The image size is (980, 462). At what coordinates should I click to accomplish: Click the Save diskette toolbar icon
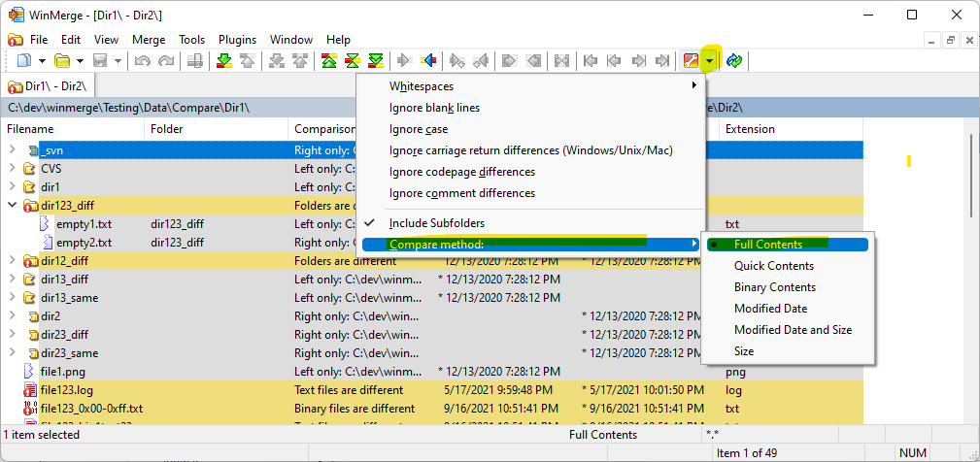coord(99,60)
